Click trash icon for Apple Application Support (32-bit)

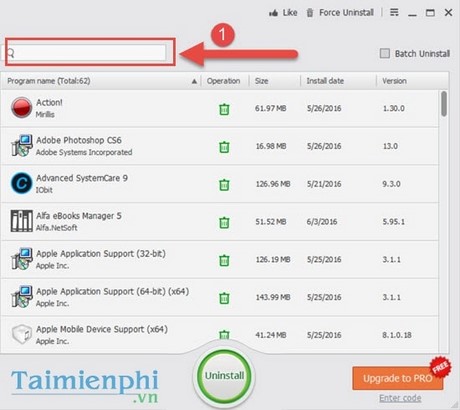(x=224, y=260)
